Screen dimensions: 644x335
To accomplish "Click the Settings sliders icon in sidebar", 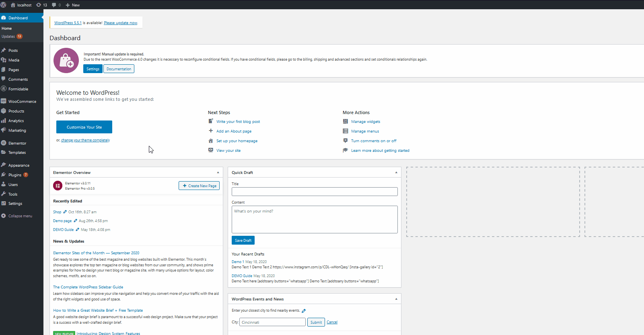I will pos(4,203).
